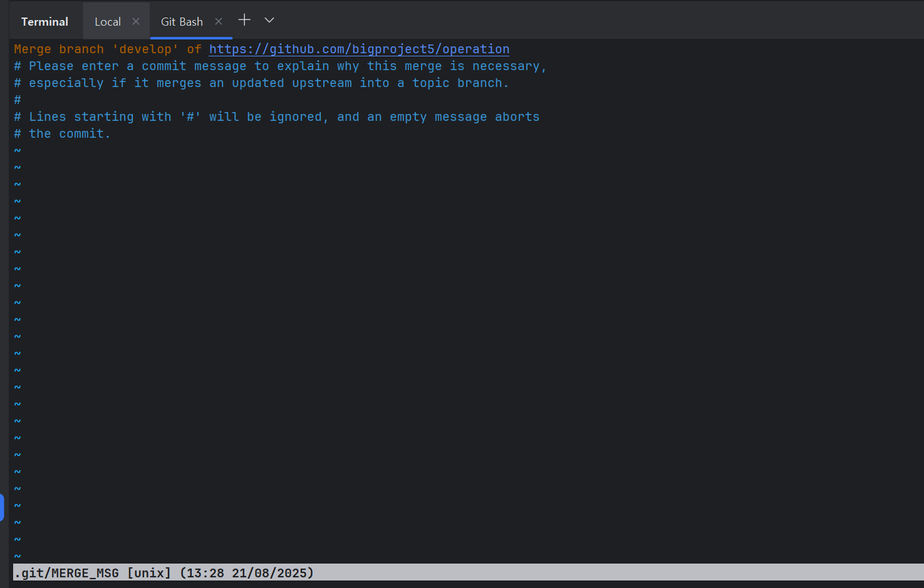Click the line "# Lines starting with '#' will be ignored"
The height and width of the screenshot is (588, 924).
coord(276,116)
